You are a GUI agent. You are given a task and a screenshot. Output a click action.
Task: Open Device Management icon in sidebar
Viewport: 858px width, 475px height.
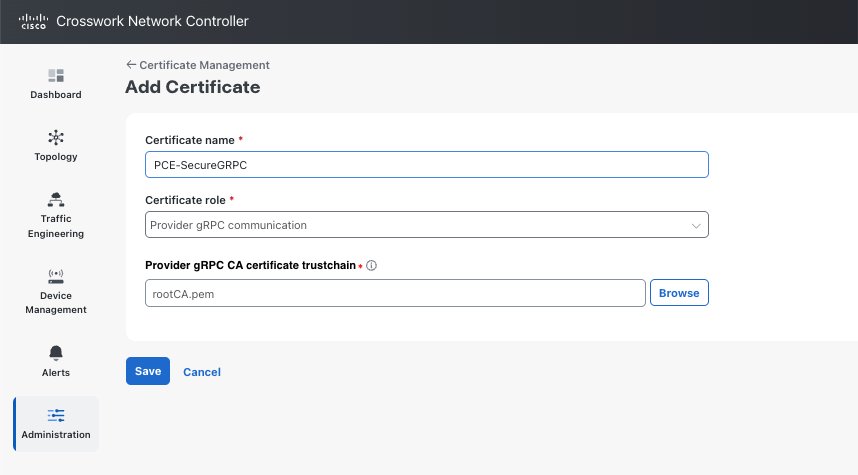pyautogui.click(x=56, y=276)
